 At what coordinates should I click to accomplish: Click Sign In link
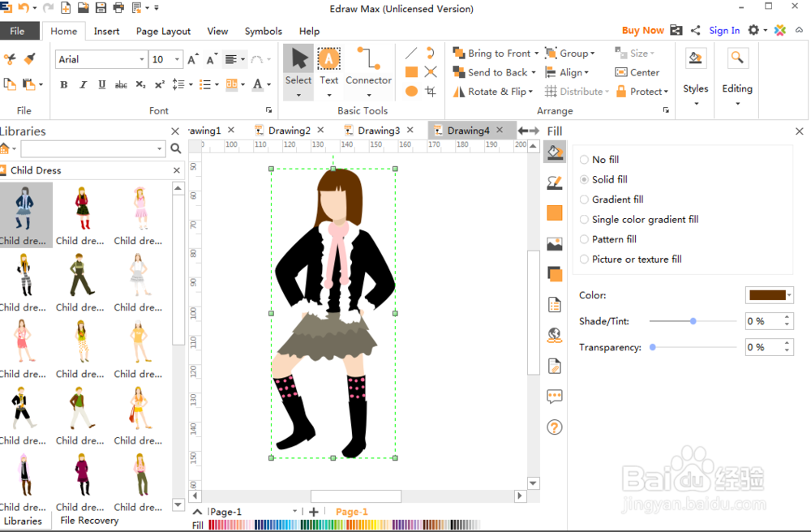(x=724, y=31)
